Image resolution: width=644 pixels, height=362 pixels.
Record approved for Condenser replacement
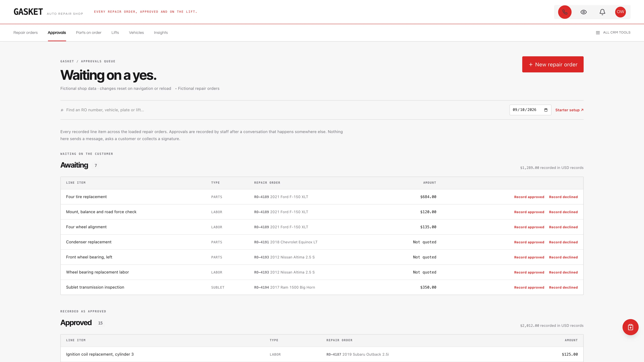click(529, 242)
